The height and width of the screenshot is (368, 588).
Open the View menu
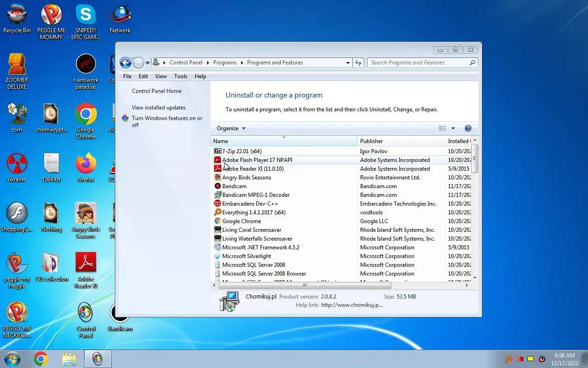(x=161, y=76)
